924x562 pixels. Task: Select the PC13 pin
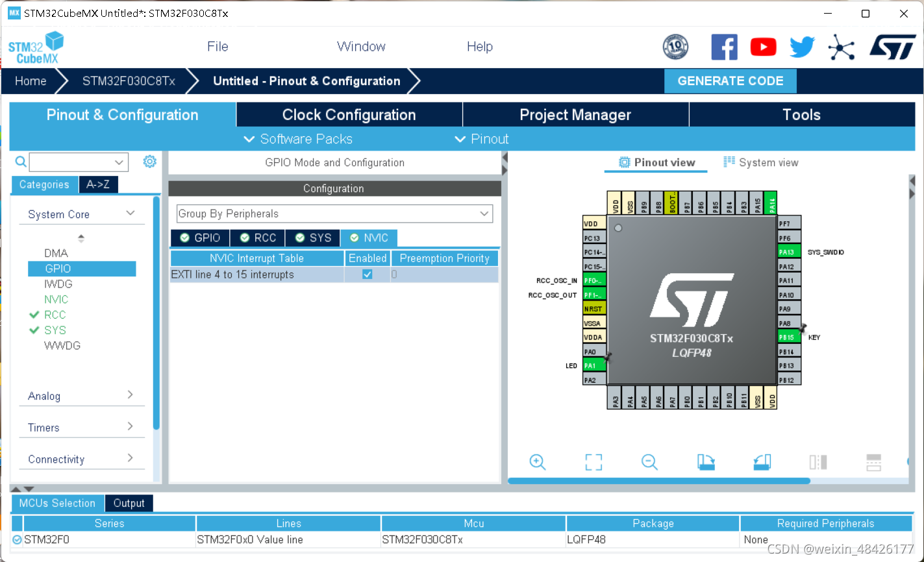(x=594, y=238)
